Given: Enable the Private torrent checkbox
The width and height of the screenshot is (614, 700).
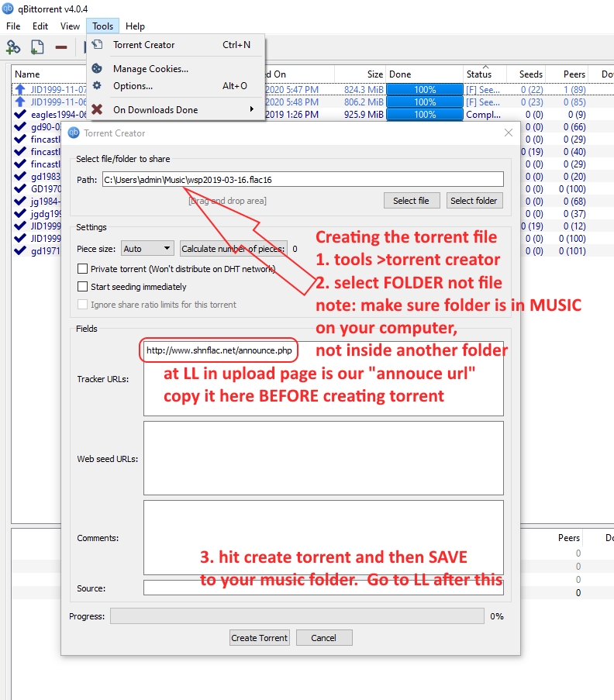Looking at the screenshot, I should tap(83, 269).
